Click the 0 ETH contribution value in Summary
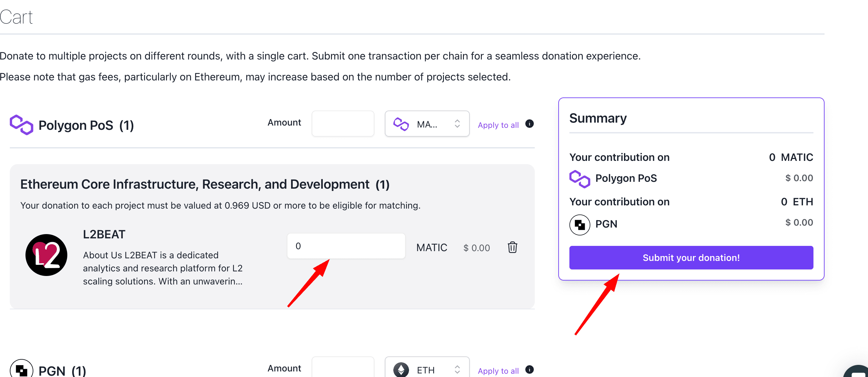This screenshot has height=377, width=868. [796, 202]
